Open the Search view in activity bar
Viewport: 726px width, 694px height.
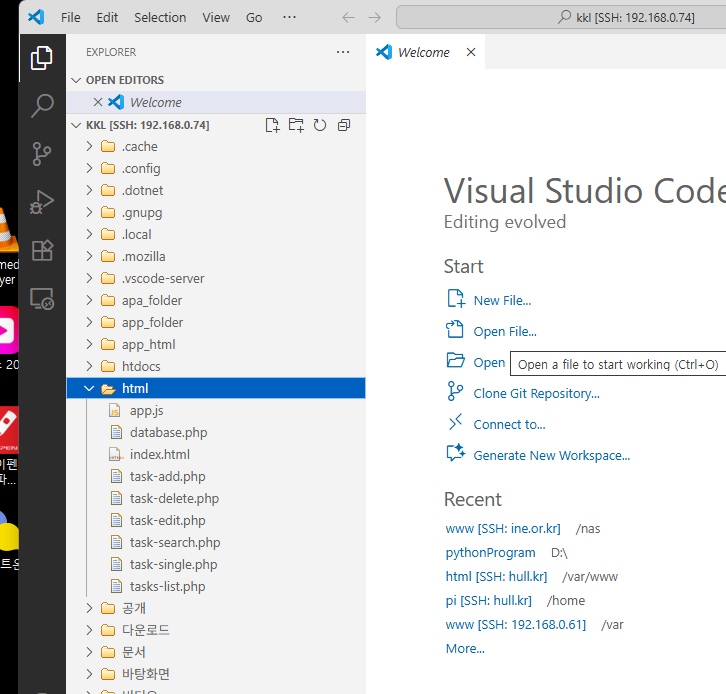click(x=42, y=105)
